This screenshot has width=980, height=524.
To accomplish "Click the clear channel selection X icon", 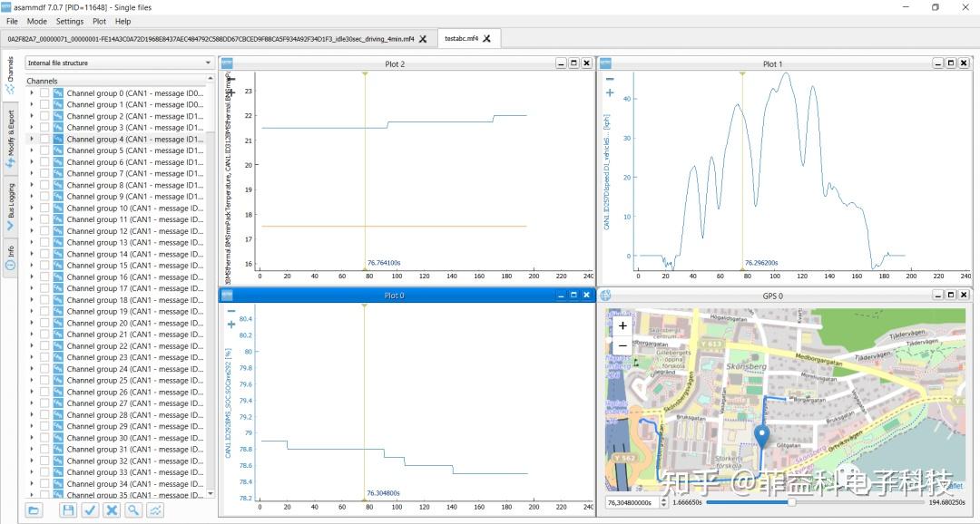I will pyautogui.click(x=112, y=510).
